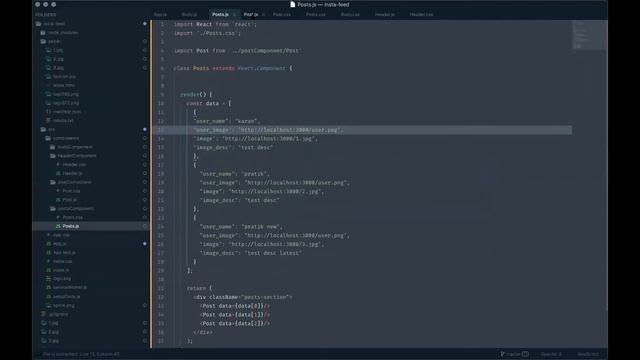Change the JavaScript syntax selector in status bar

point(588,354)
